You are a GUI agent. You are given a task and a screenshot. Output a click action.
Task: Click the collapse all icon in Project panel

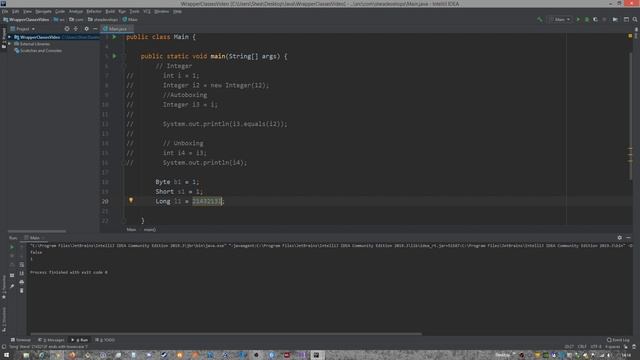click(76, 29)
